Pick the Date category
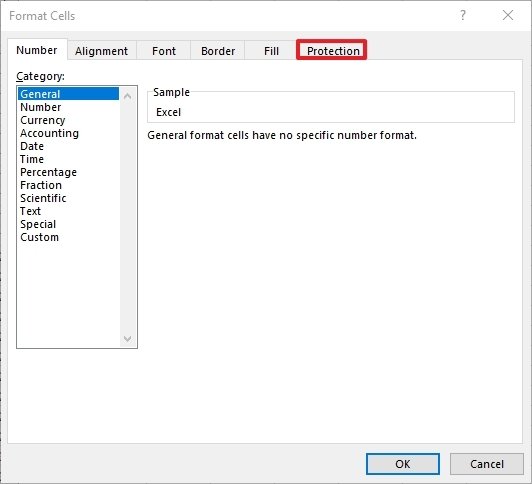This screenshot has height=484, width=532. pyautogui.click(x=32, y=146)
